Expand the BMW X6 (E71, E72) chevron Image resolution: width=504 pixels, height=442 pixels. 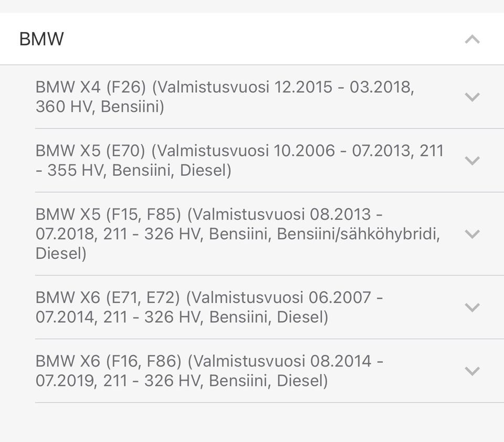click(472, 308)
